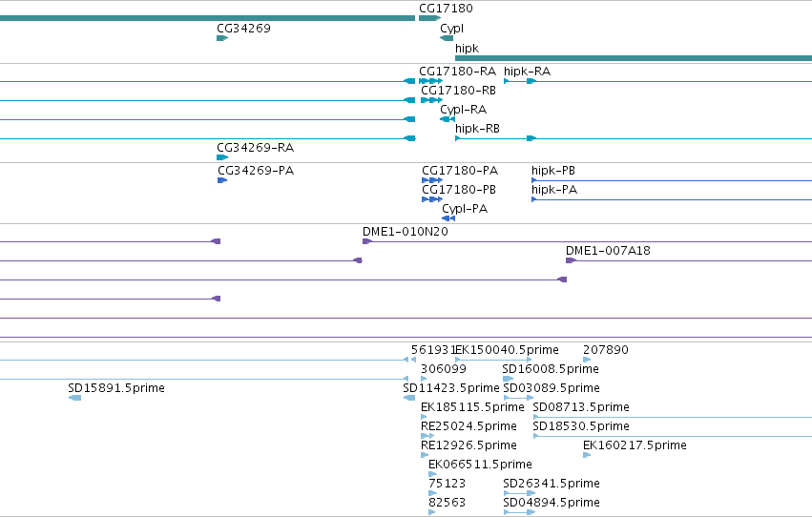The height and width of the screenshot is (517, 812).
Task: Click the CG17180-PB protein label
Action: tap(459, 190)
